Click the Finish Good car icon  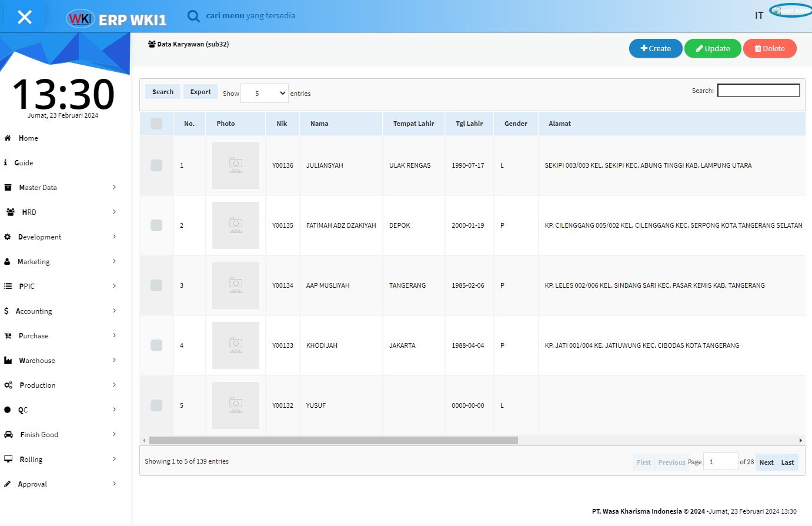pyautogui.click(x=8, y=435)
